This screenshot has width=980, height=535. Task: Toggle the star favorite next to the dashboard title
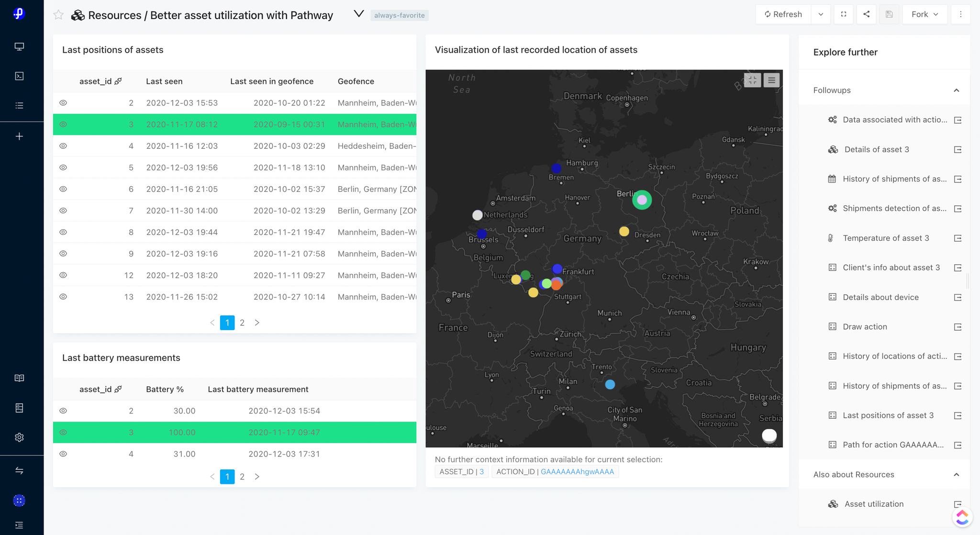click(58, 14)
